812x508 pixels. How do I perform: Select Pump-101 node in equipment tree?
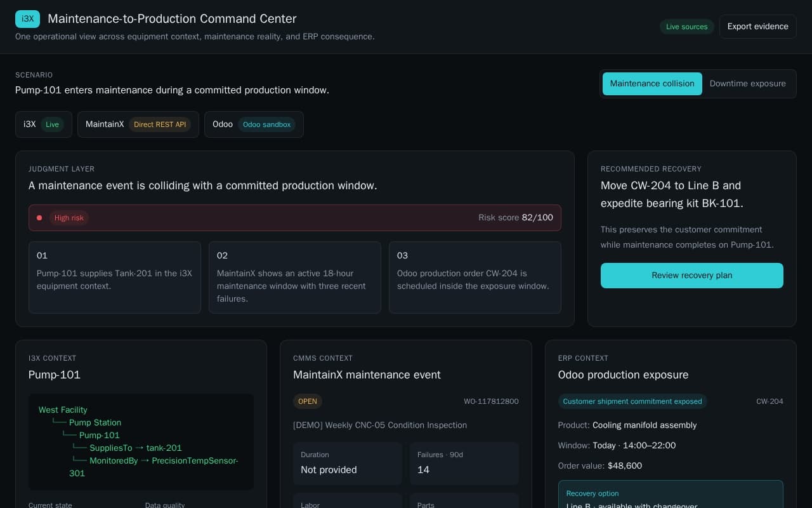pyautogui.click(x=100, y=436)
